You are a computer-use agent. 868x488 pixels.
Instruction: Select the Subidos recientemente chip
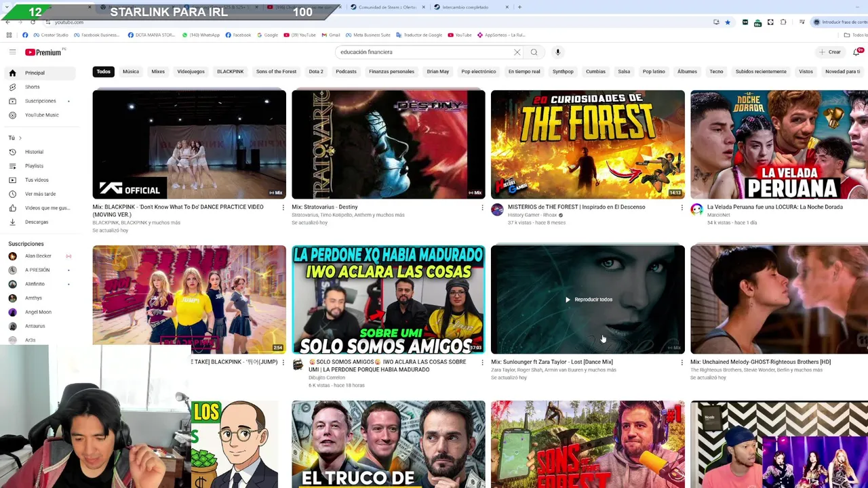(761, 71)
